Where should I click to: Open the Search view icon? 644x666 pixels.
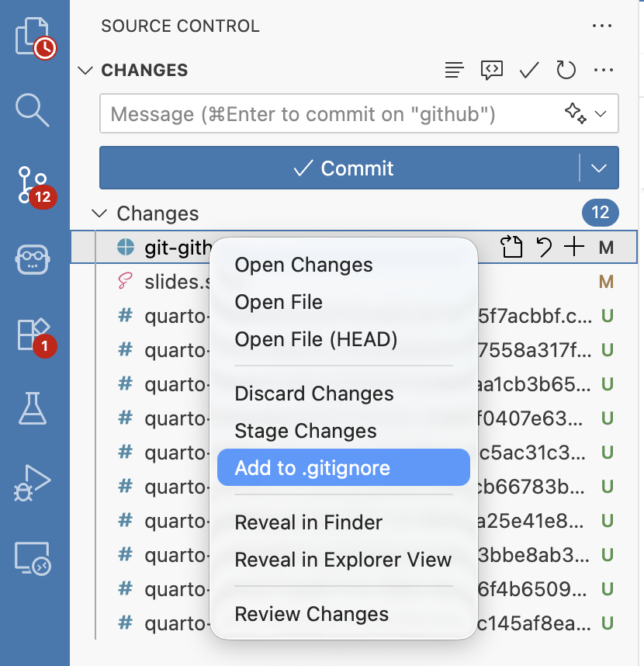pos(33,109)
